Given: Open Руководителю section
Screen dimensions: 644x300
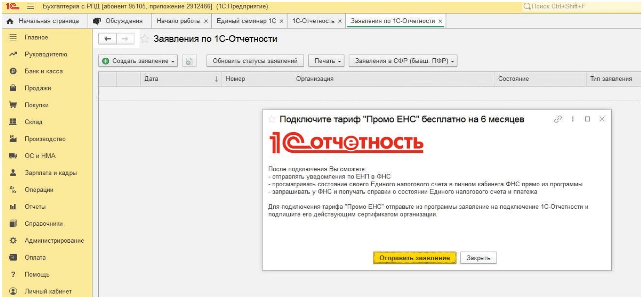Looking at the screenshot, I should tap(46, 54).
